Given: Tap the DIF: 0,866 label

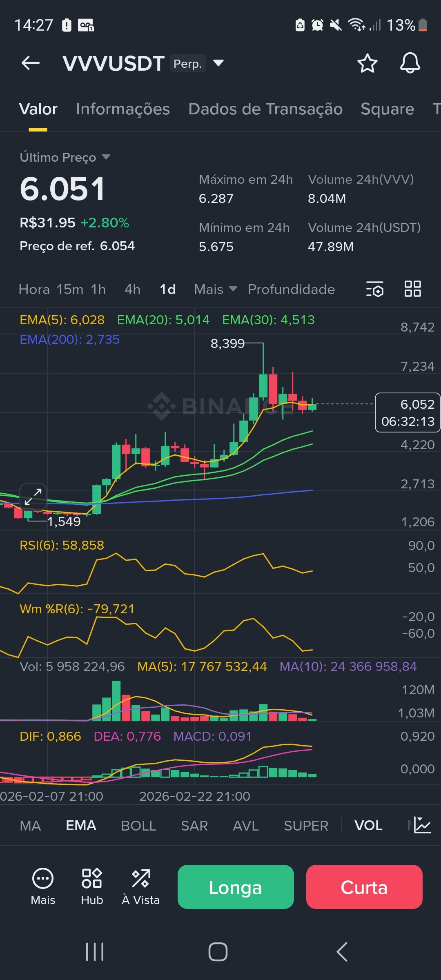Looking at the screenshot, I should (50, 736).
